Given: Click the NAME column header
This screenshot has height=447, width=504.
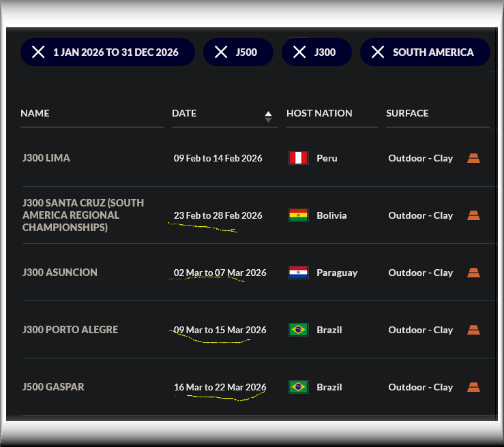Looking at the screenshot, I should click(35, 113).
